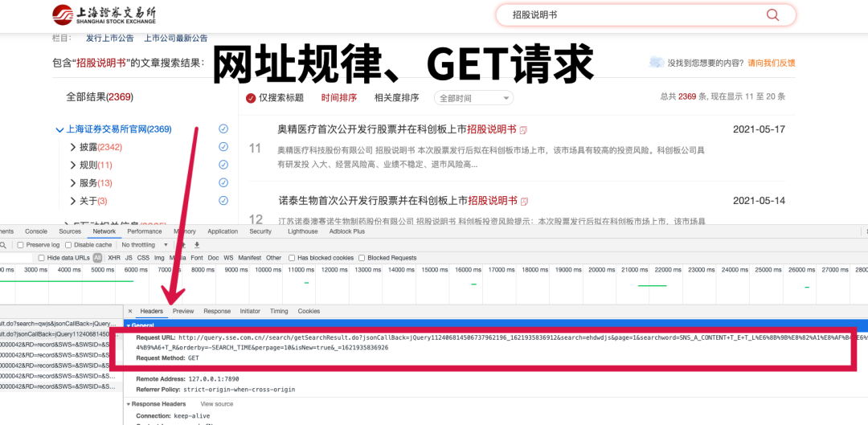Click the cloud feedback icon near 没找到您想要的内容
This screenshot has width=868, height=425.
click(x=656, y=63)
